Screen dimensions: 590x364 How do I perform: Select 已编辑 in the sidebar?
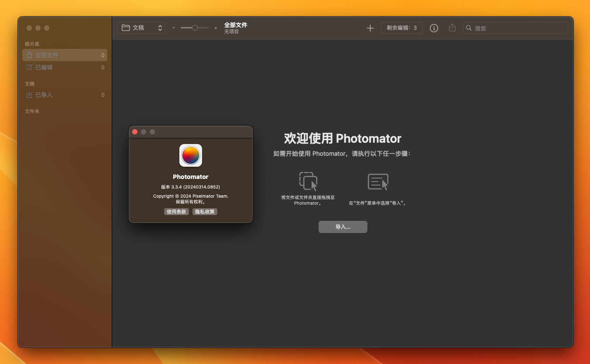[65, 67]
